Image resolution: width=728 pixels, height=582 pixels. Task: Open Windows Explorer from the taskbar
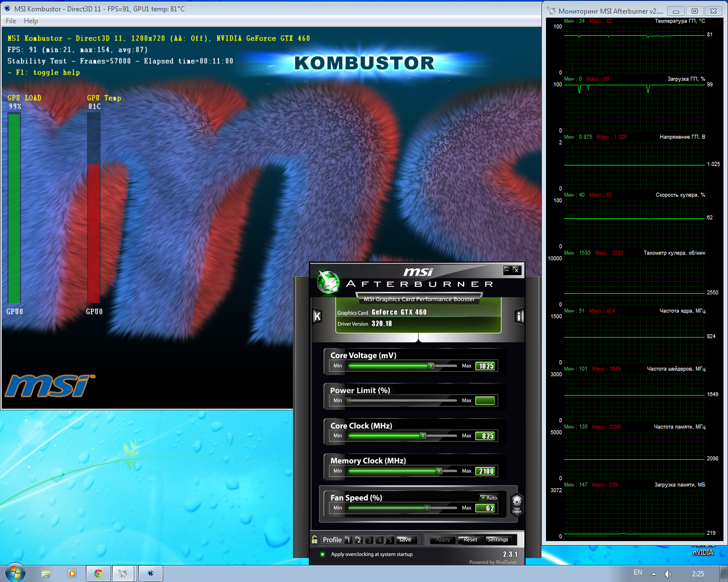tap(46, 573)
